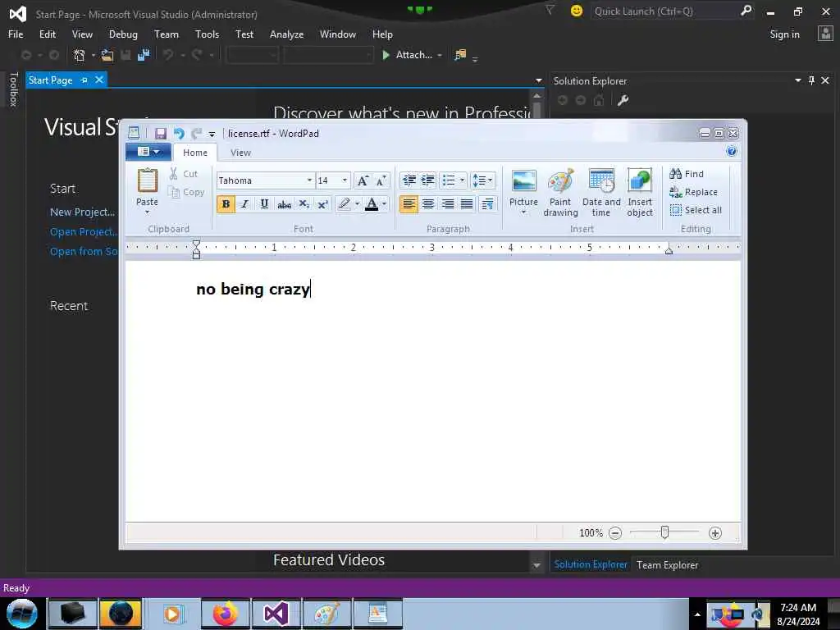The width and height of the screenshot is (840, 630).
Task: Open highlight color dropdown arrow
Action: pyautogui.click(x=358, y=204)
